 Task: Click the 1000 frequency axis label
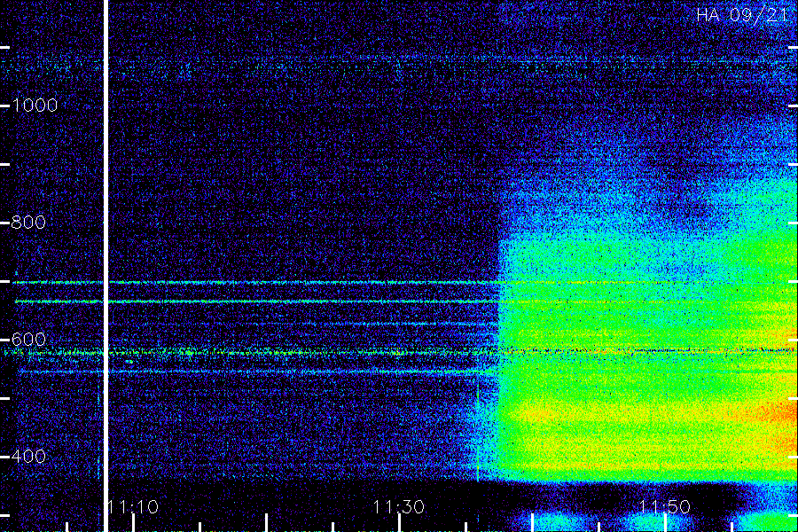pyautogui.click(x=35, y=106)
